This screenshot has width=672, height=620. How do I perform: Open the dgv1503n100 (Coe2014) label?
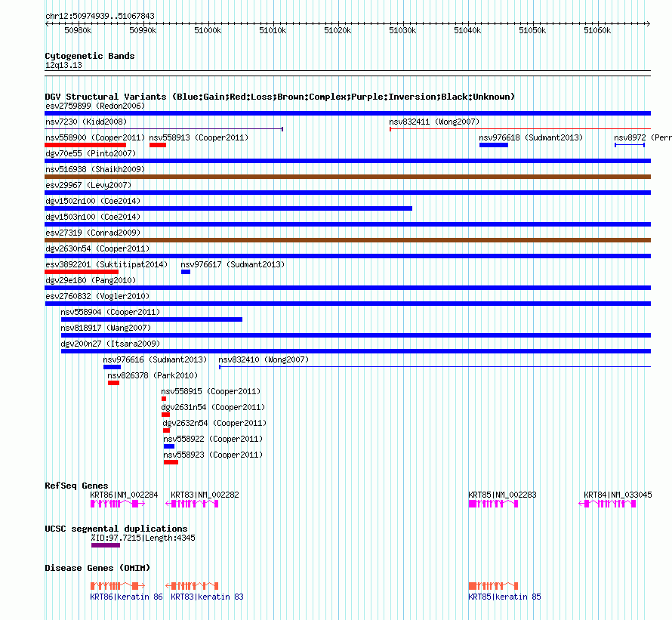click(x=93, y=217)
